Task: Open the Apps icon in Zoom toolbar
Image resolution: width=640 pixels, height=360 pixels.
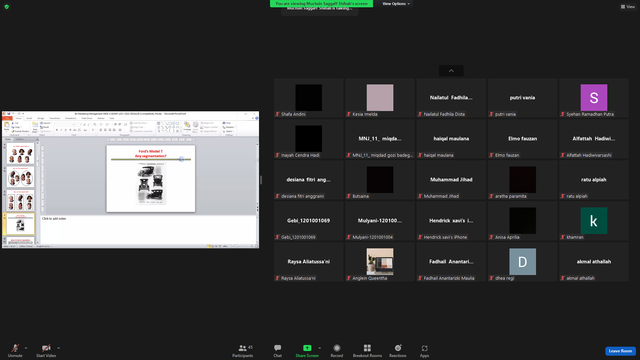Action: click(424, 348)
